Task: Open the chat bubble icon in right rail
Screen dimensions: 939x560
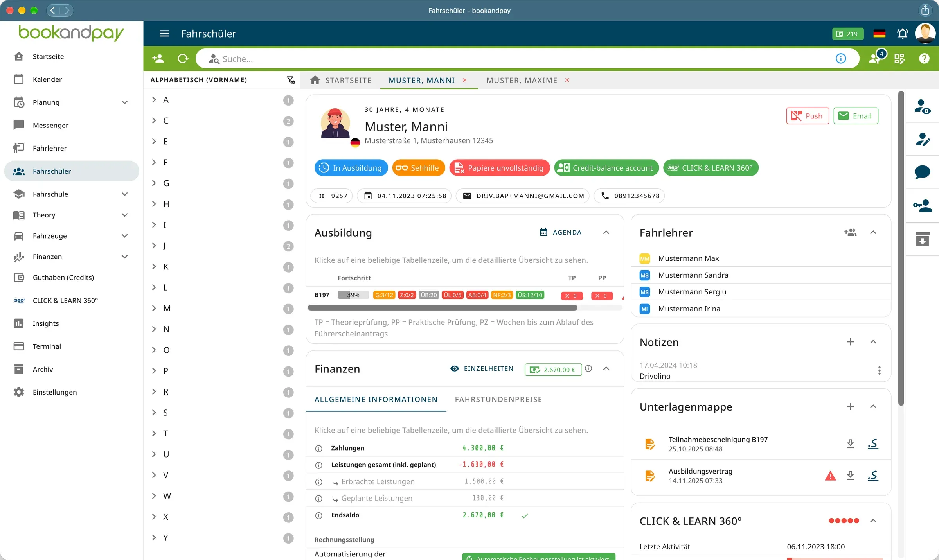Action: (922, 172)
